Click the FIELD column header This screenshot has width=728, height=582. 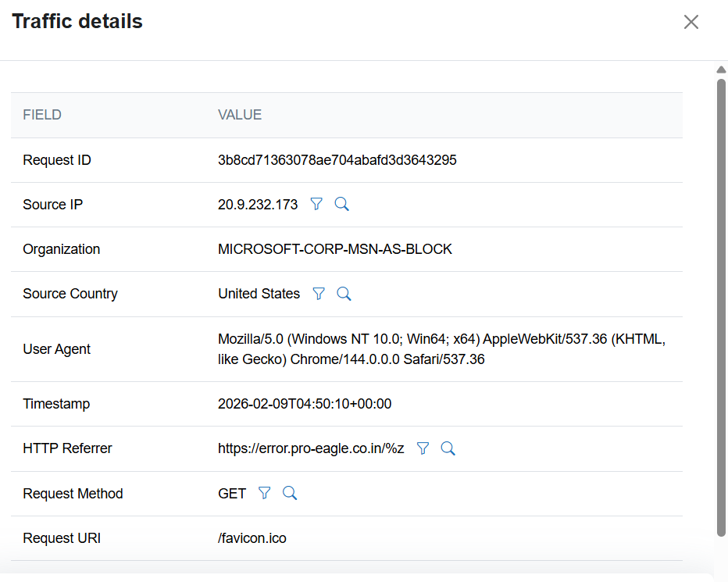(42, 115)
